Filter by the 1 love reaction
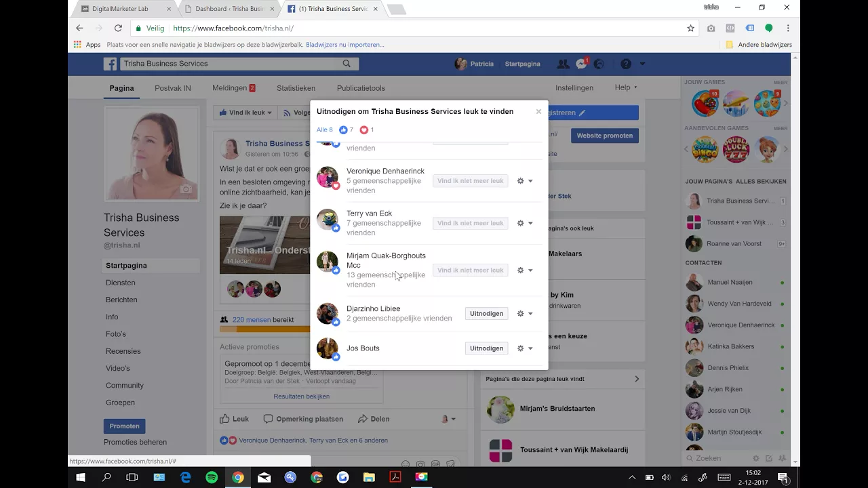The height and width of the screenshot is (488, 868). pyautogui.click(x=367, y=129)
